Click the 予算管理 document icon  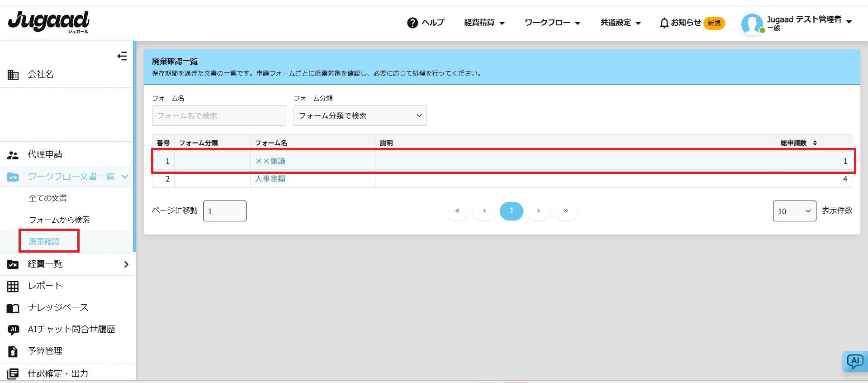click(13, 351)
